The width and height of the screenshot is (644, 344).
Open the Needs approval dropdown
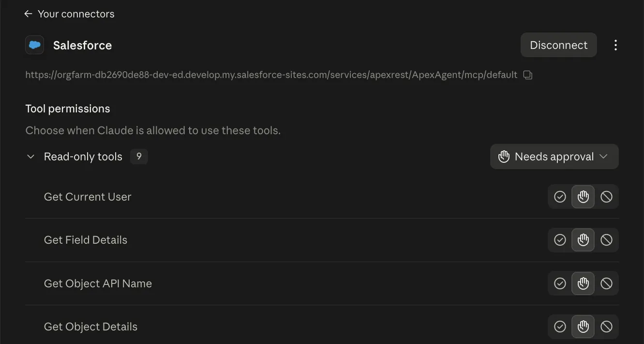tap(554, 156)
